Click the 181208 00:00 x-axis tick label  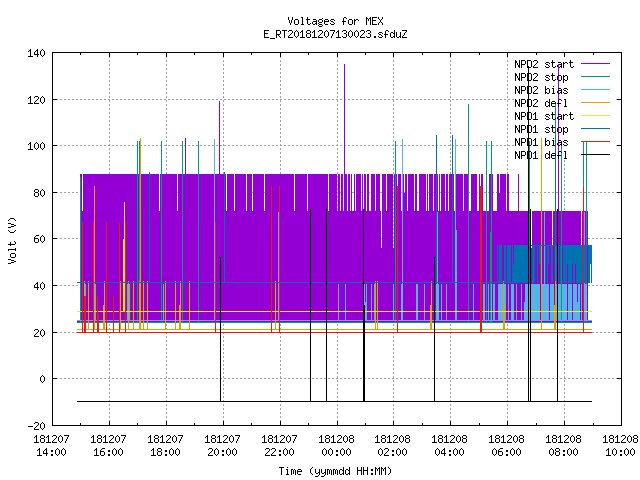[336, 445]
